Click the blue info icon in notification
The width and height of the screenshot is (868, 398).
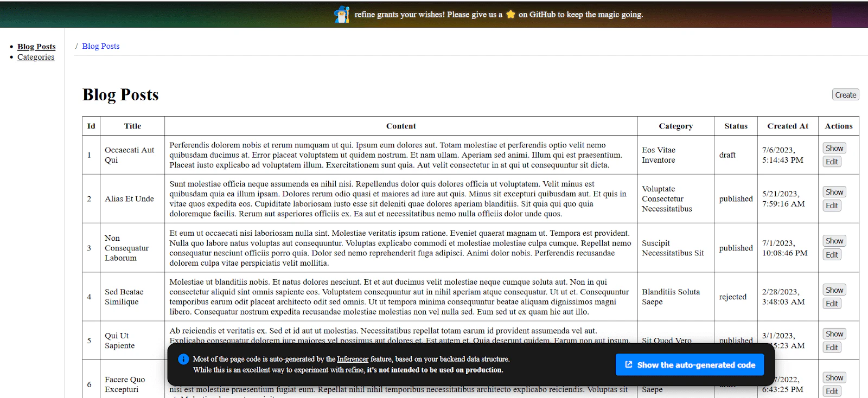point(183,359)
